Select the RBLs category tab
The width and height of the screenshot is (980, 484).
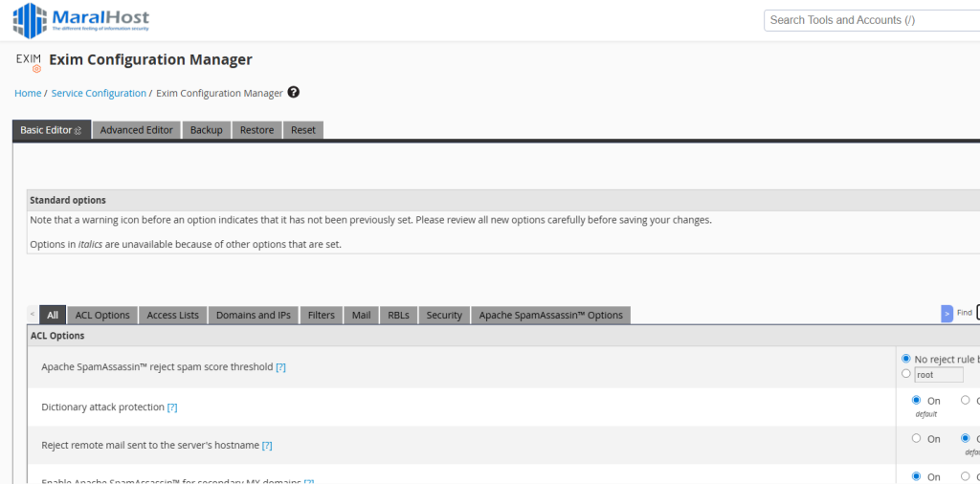pyautogui.click(x=398, y=315)
